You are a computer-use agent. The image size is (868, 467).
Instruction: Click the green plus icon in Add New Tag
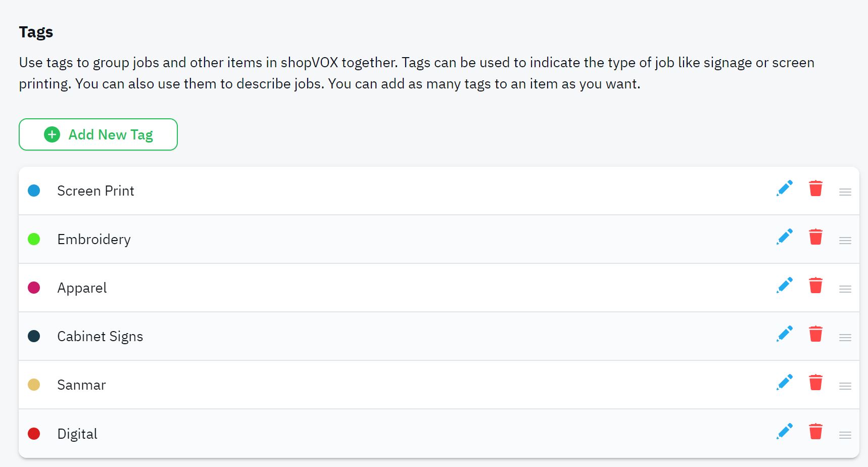(x=52, y=134)
